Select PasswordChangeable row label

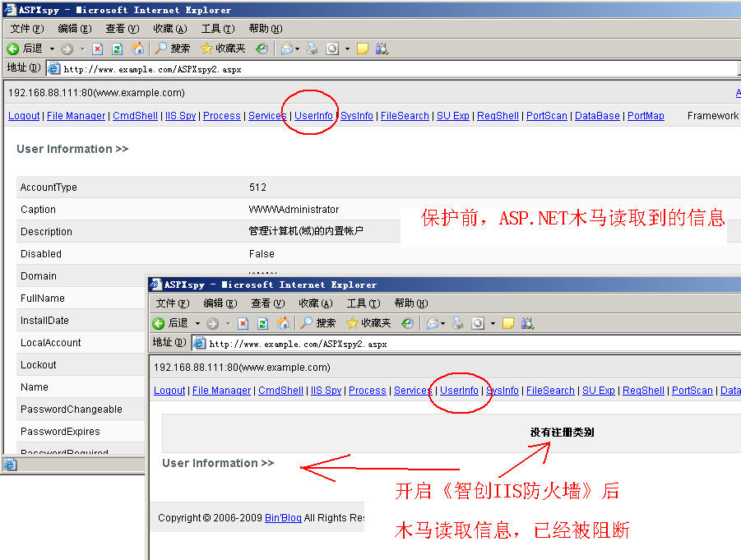[72, 410]
